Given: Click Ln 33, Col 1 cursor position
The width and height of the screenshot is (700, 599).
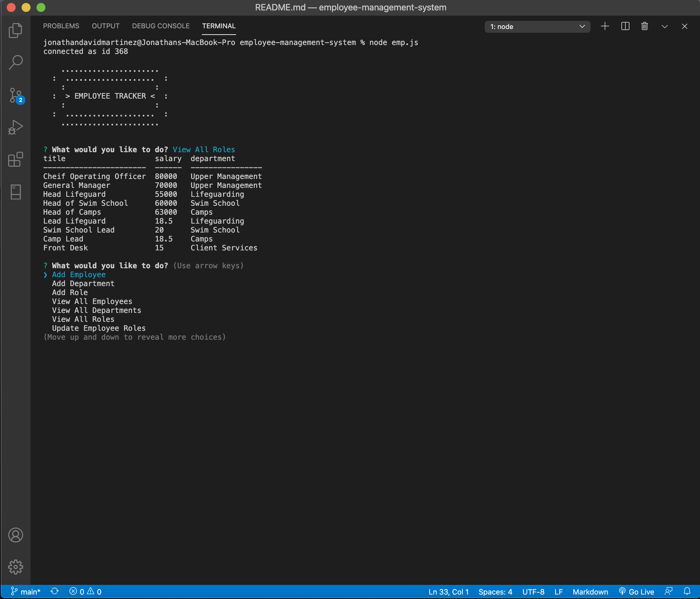Looking at the screenshot, I should pos(449,592).
